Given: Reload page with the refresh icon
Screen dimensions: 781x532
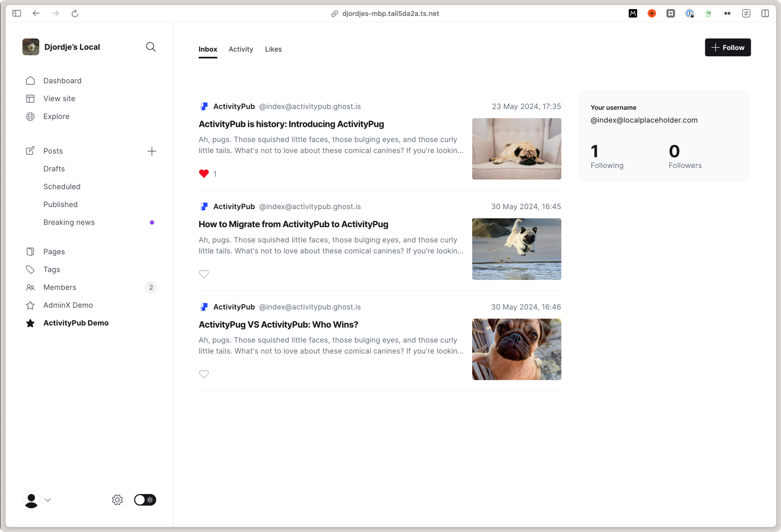Looking at the screenshot, I should [75, 13].
